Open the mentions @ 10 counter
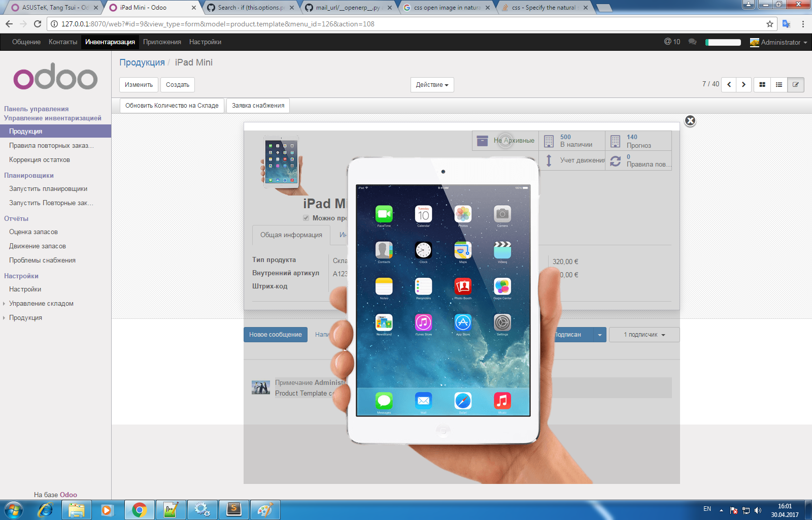 tap(672, 42)
